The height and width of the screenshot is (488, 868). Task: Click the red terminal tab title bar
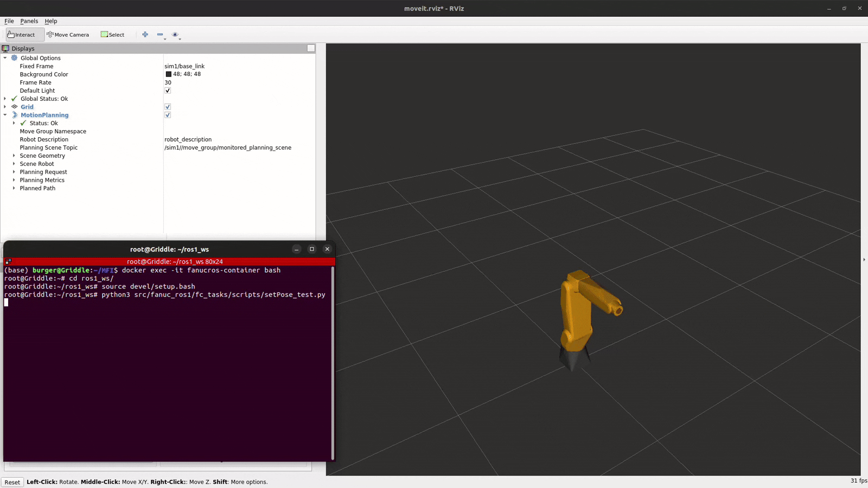pyautogui.click(x=169, y=261)
